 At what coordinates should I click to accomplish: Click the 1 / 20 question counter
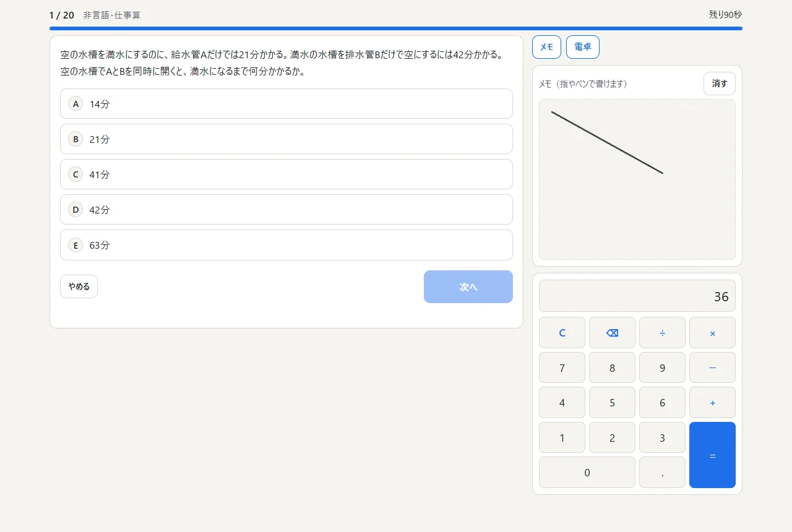click(62, 15)
